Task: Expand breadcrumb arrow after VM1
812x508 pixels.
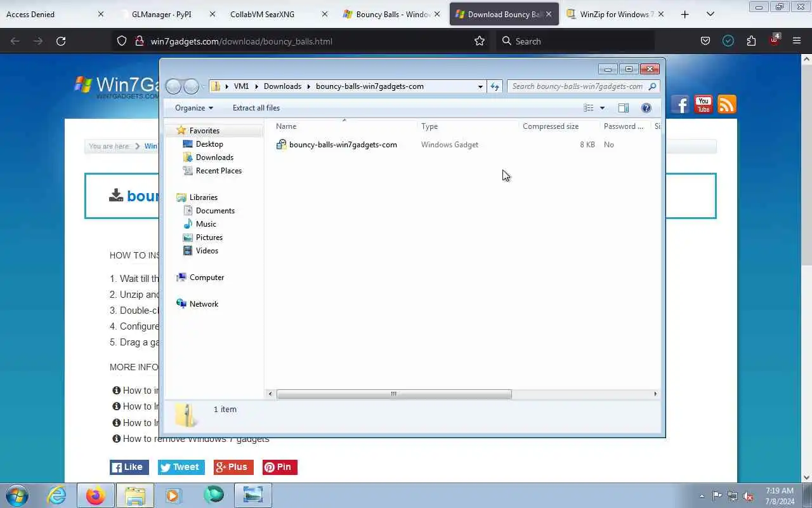Action: [257, 86]
